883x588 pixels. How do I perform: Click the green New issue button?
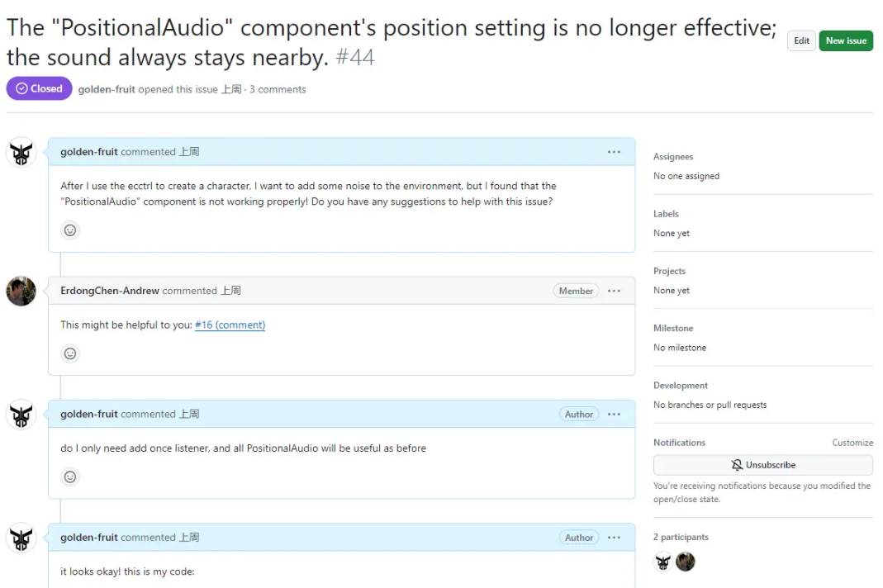point(846,41)
